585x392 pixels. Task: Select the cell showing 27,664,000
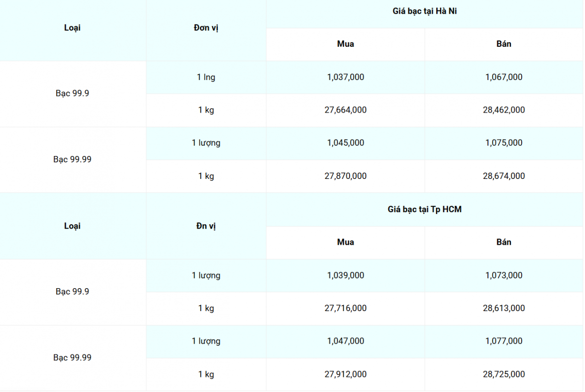point(346,110)
